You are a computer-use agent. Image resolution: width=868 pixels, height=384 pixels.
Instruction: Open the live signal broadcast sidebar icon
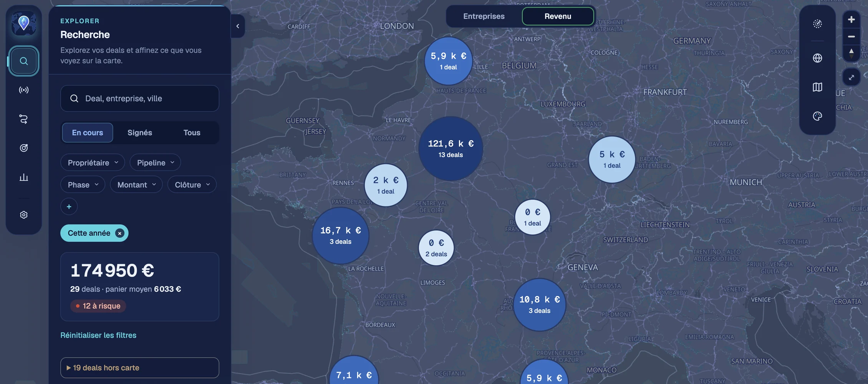click(24, 90)
